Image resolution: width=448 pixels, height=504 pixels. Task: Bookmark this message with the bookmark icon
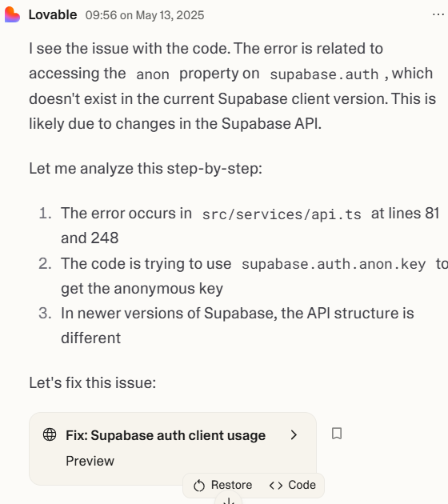337,434
